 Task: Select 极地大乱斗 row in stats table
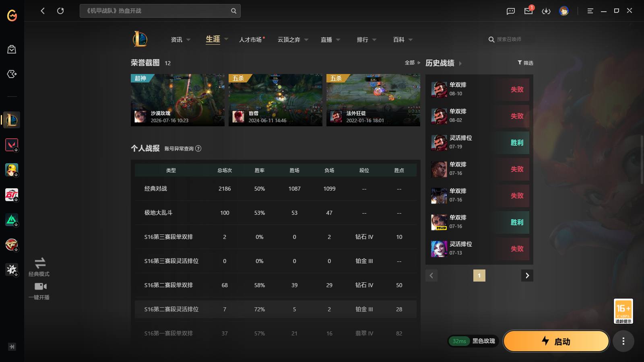(x=276, y=213)
